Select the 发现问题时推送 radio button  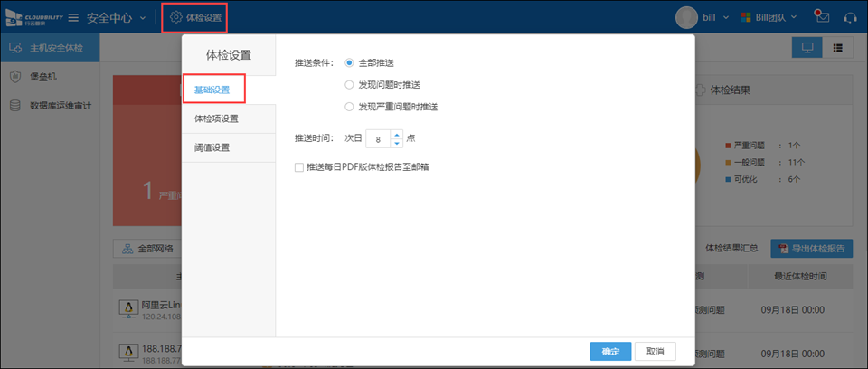(x=349, y=85)
